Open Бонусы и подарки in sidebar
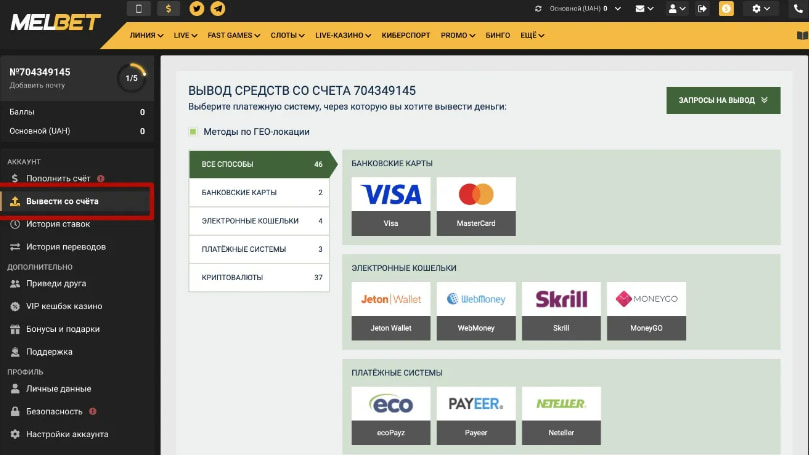 (77, 329)
